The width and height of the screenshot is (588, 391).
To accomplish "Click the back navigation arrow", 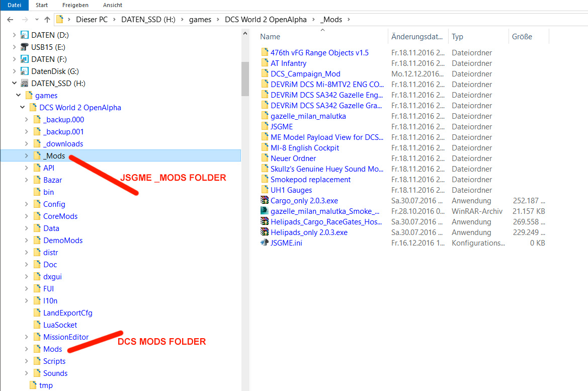I will 10,19.
